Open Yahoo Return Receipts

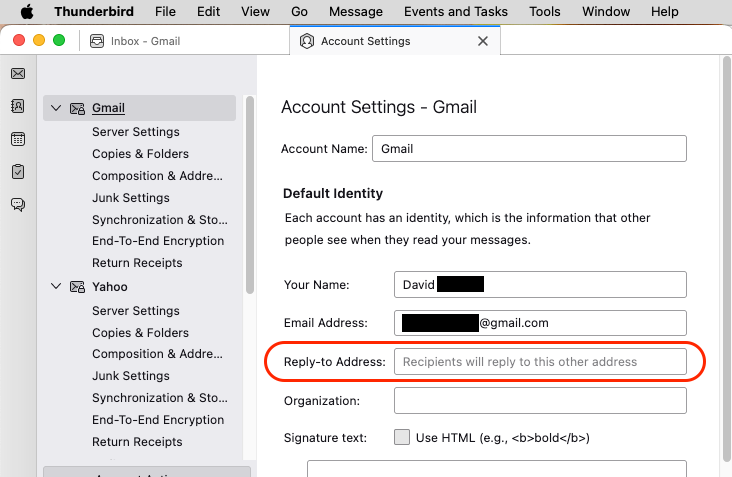click(137, 442)
